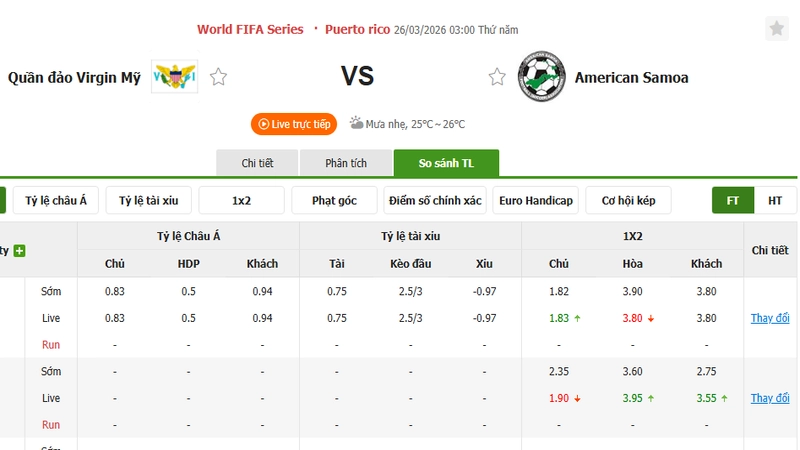The image size is (800, 450).
Task: Click the American Samoa team crest
Action: tap(541, 77)
